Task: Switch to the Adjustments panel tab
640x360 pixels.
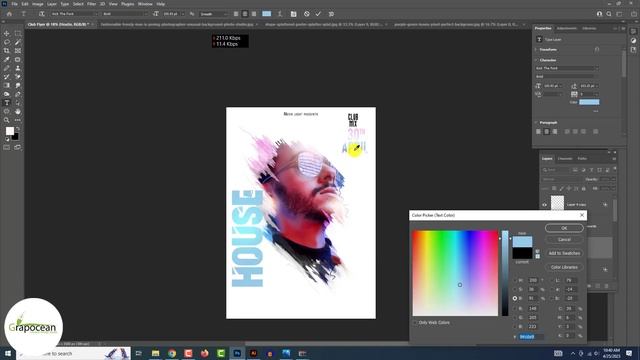Action: [x=567, y=28]
